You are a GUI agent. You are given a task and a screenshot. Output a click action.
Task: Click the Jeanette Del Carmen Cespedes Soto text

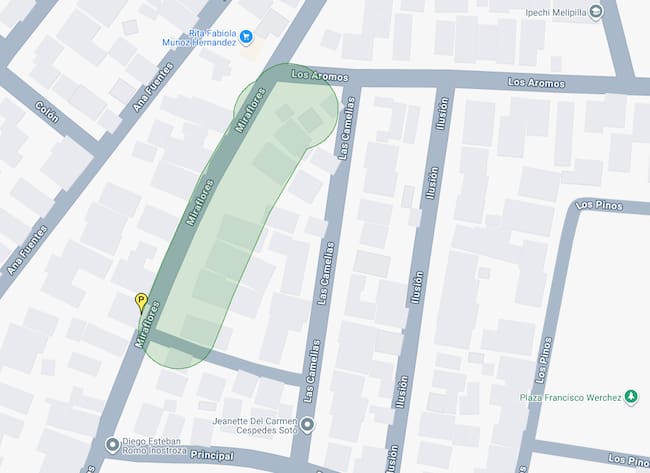point(255,426)
